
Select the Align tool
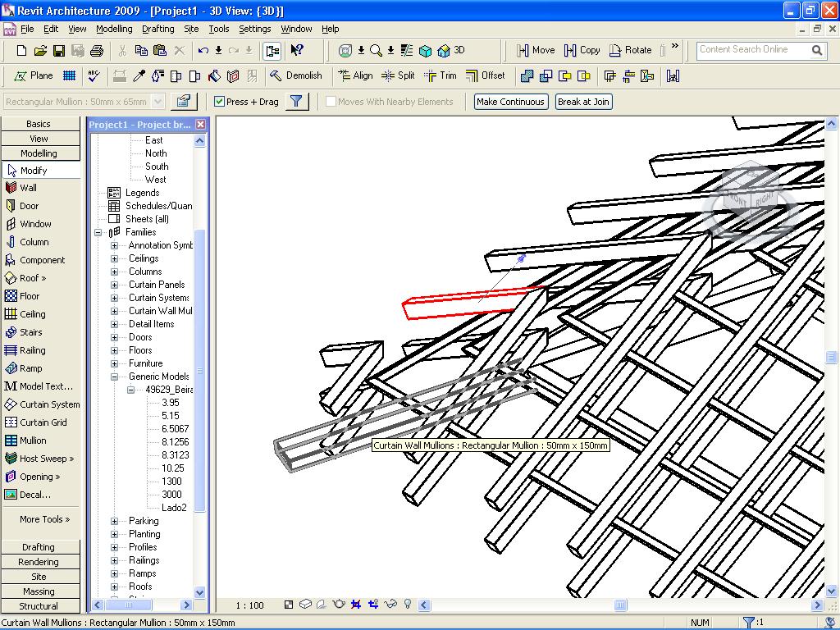pyautogui.click(x=354, y=75)
